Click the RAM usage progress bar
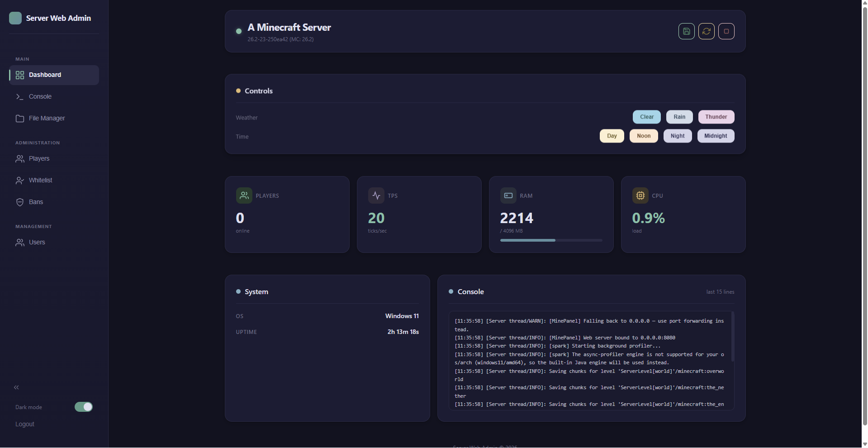The height and width of the screenshot is (448, 868). (551, 240)
